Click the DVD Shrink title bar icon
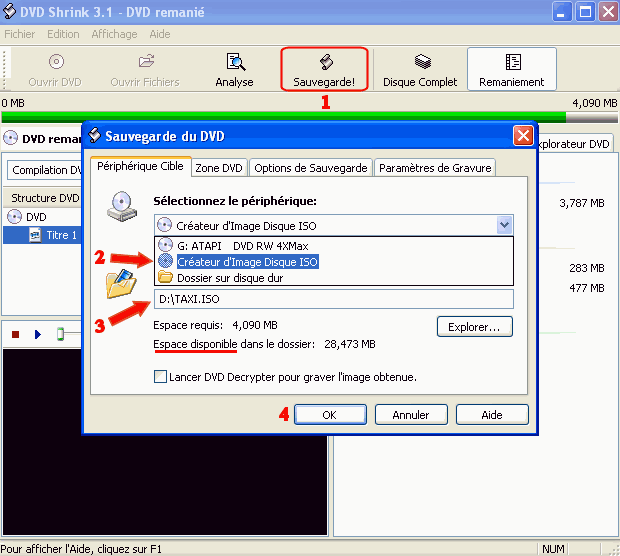Image resolution: width=620 pixels, height=556 pixels. point(9,11)
